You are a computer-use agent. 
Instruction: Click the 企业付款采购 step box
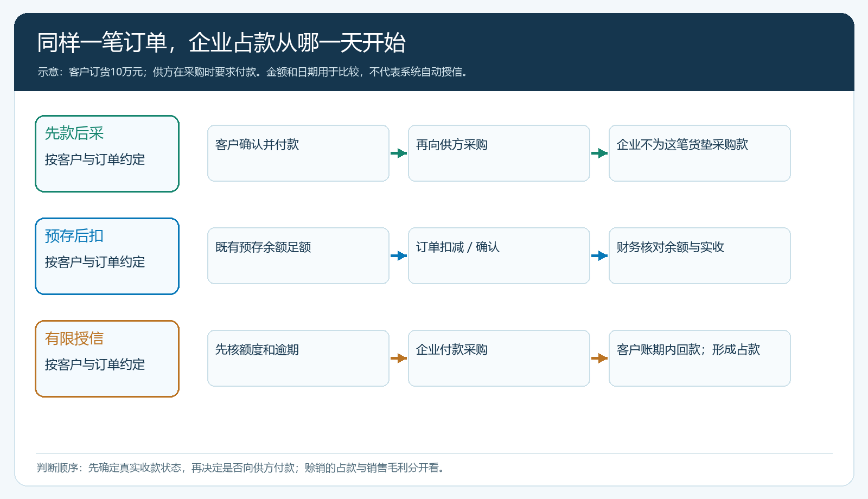click(x=499, y=358)
